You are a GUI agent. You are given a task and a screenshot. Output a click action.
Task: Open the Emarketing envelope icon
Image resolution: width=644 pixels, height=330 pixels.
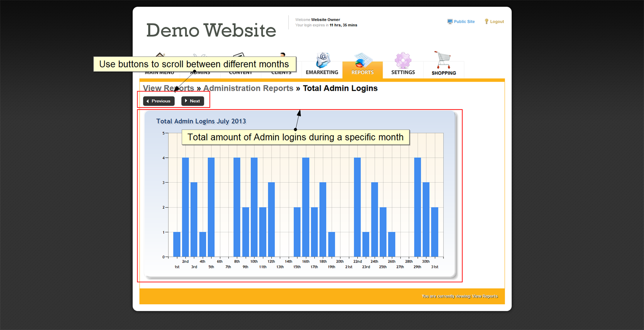point(322,60)
